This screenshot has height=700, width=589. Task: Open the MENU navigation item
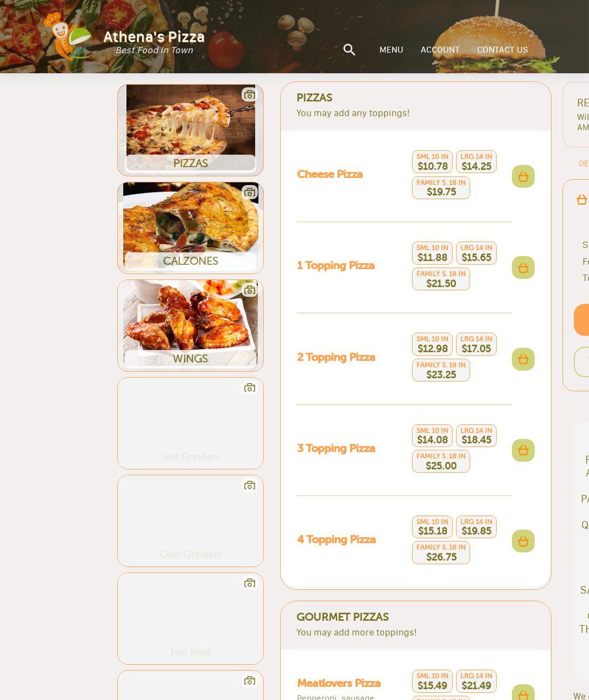tap(391, 50)
